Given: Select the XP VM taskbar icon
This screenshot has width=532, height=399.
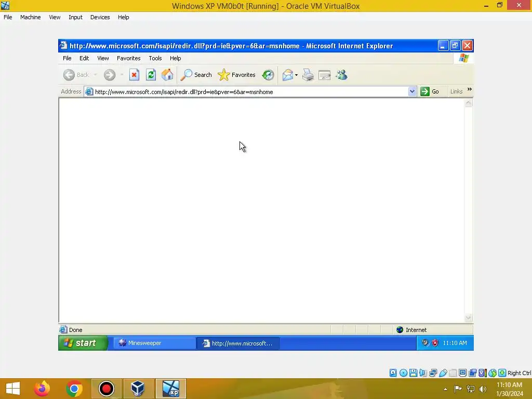Looking at the screenshot, I should tap(170, 389).
